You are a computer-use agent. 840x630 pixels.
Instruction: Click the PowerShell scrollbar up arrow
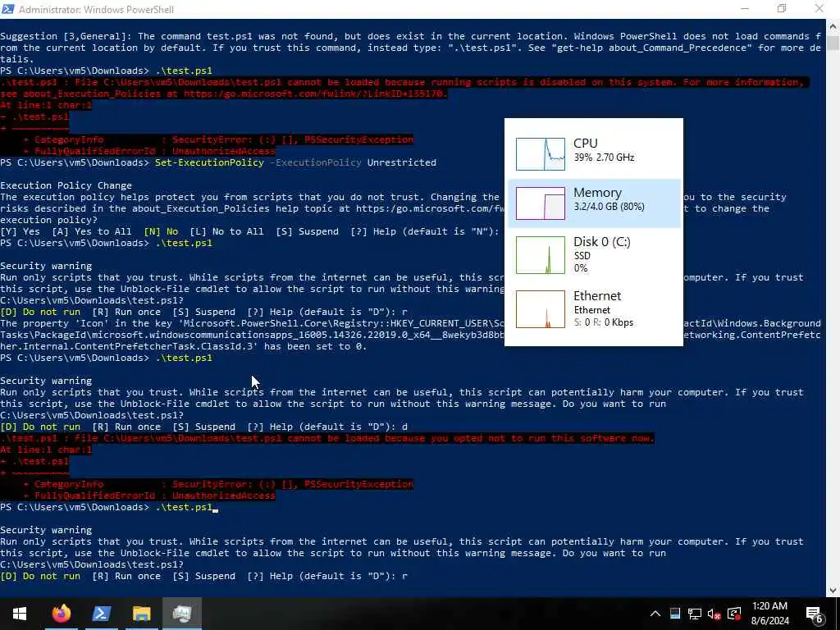pyautogui.click(x=833, y=25)
